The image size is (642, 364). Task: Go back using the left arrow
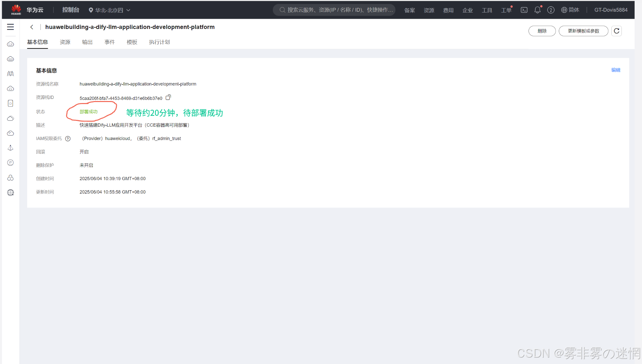(x=32, y=27)
